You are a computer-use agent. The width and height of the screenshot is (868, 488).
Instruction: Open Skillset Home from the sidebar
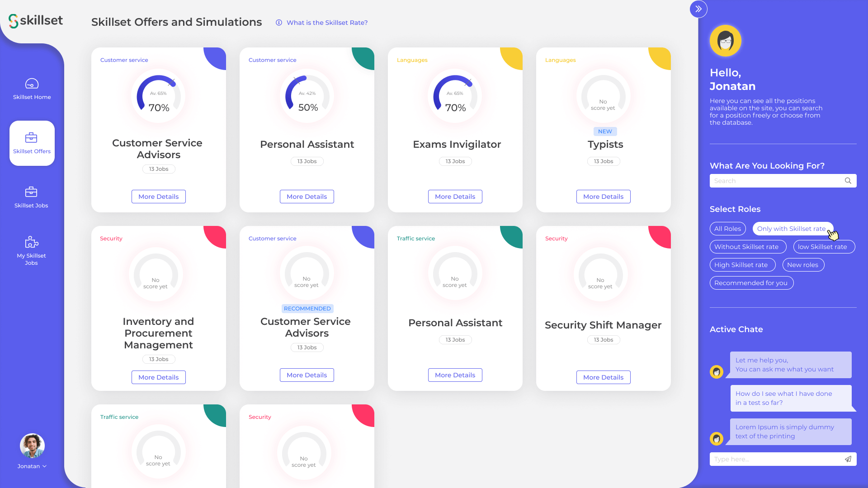pos(32,89)
